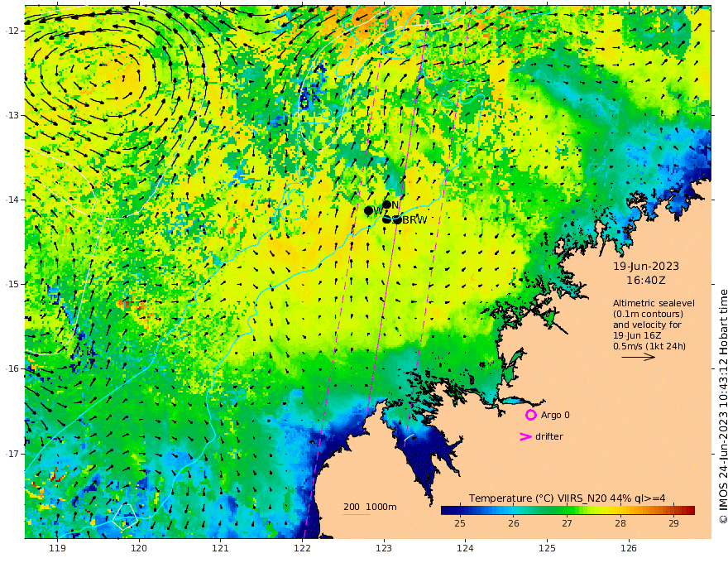Click longitude axis label 126
This screenshot has height=563, width=728.
[x=629, y=549]
